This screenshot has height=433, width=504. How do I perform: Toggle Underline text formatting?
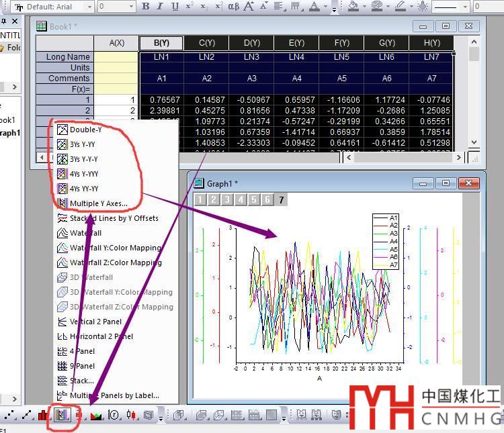click(175, 6)
